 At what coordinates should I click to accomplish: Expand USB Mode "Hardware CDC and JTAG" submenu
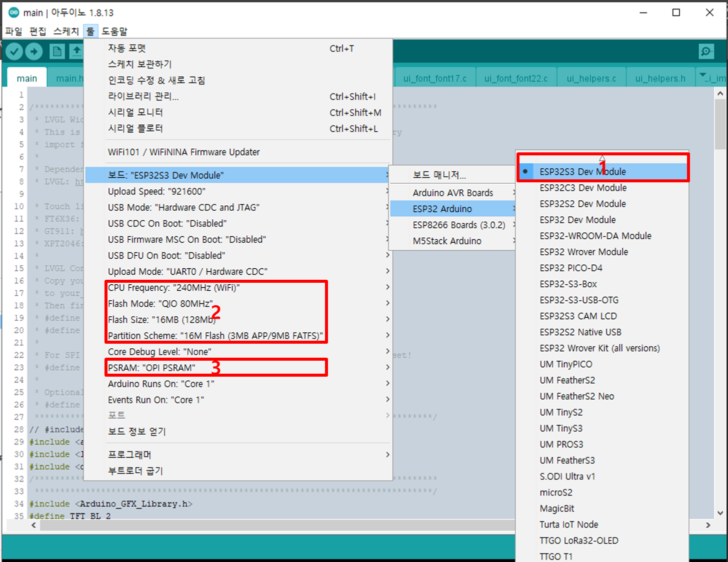(x=238, y=207)
